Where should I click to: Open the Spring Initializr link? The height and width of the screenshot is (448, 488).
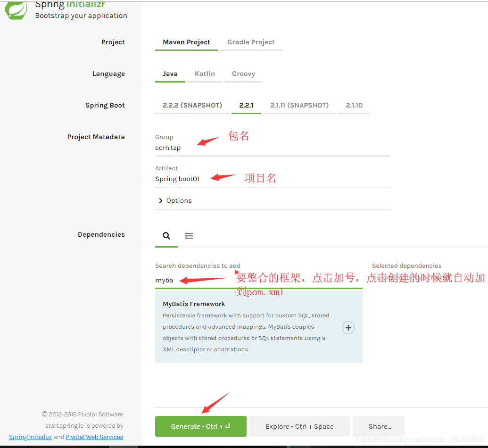31,437
